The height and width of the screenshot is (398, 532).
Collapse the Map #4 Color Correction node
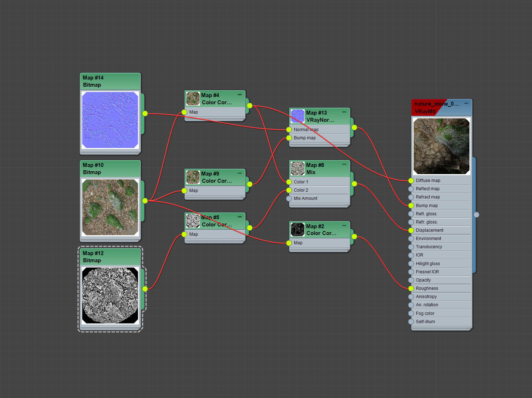coord(240,95)
